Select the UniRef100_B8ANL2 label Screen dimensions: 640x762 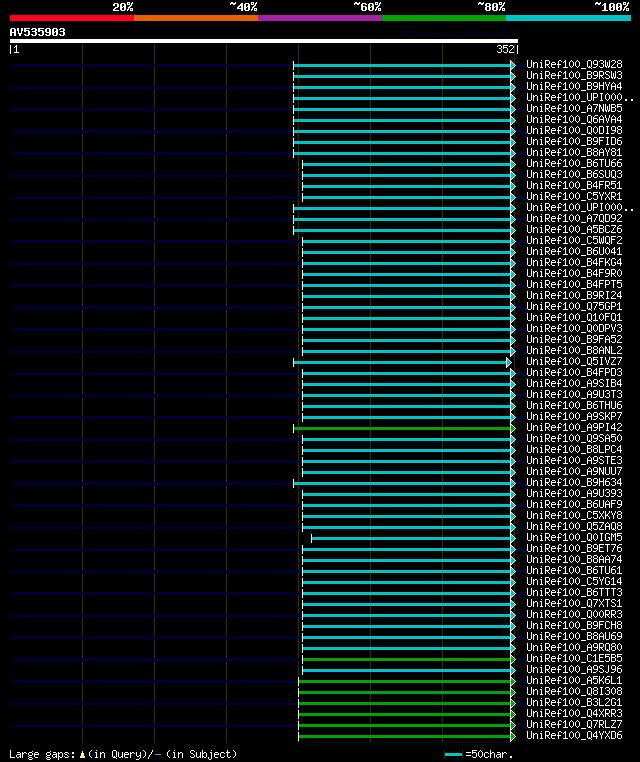574,350
